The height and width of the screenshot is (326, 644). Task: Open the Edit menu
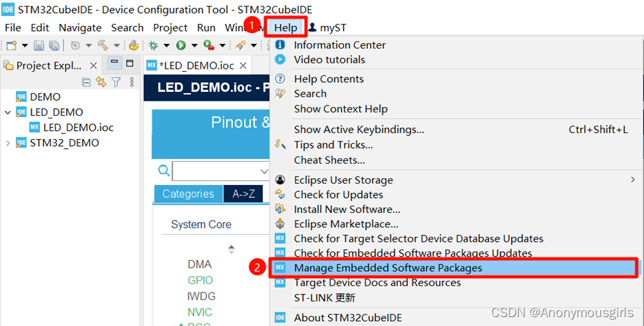[x=40, y=27]
